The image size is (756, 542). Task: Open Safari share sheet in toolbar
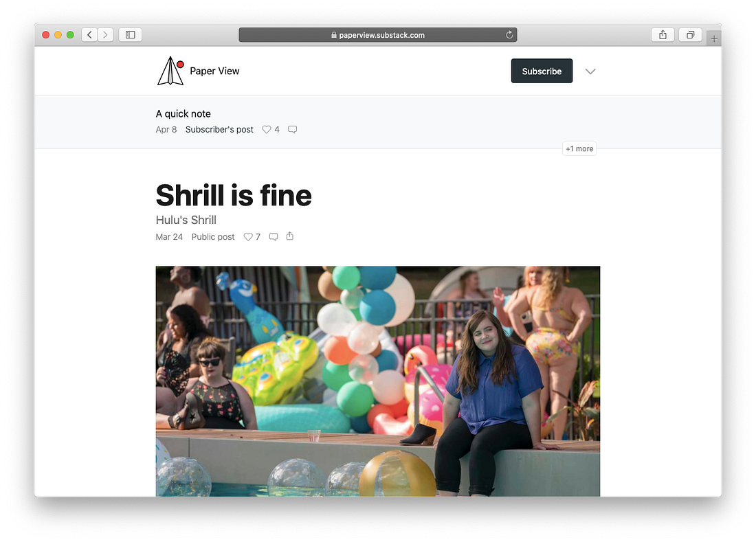tap(663, 34)
